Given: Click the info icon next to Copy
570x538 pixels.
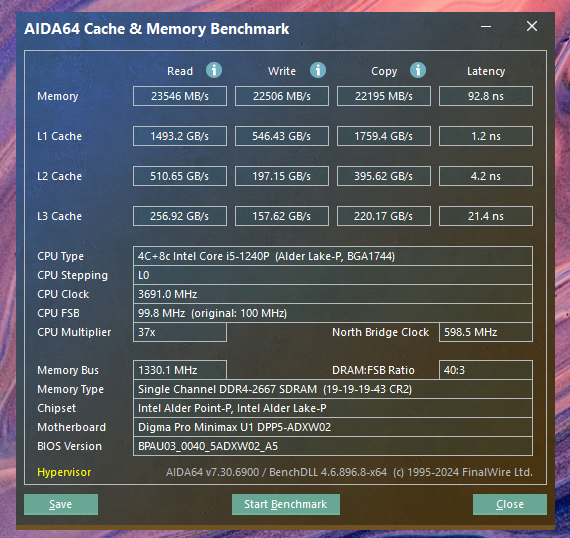Looking at the screenshot, I should (418, 70).
